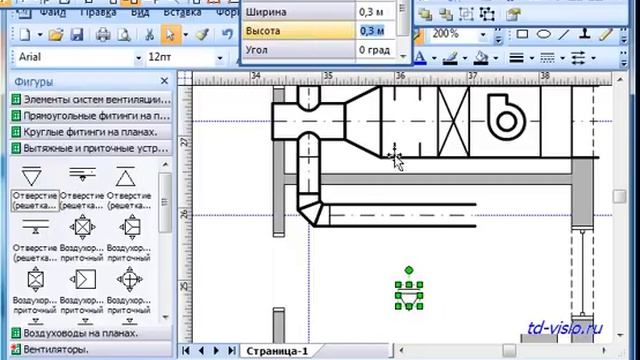The height and width of the screenshot is (360, 640).
Task: Open the Вид menu
Action: click(x=140, y=12)
